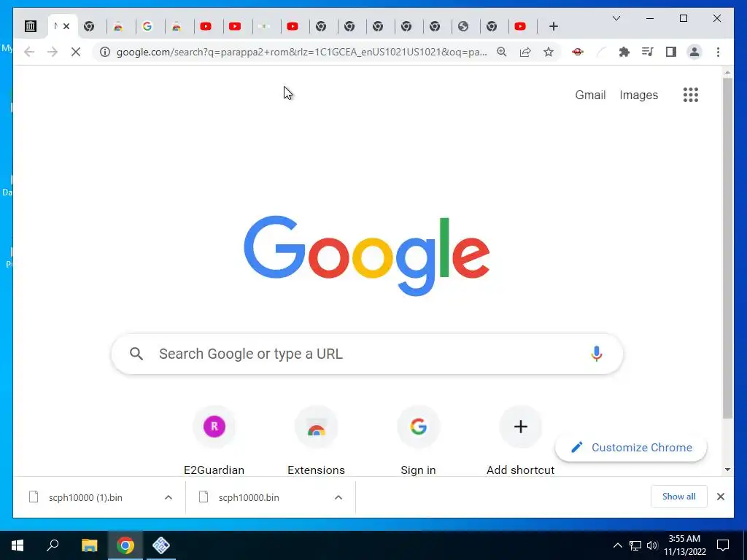Click the scrollbar down arrow
The image size is (747, 560).
point(727,470)
